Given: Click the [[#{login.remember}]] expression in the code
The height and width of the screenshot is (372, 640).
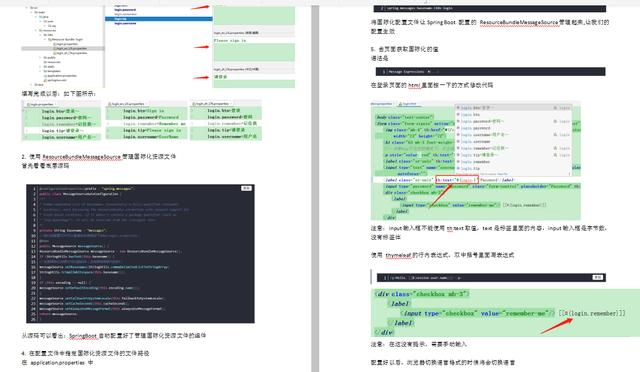Looking at the screenshot, I should (x=592, y=313).
